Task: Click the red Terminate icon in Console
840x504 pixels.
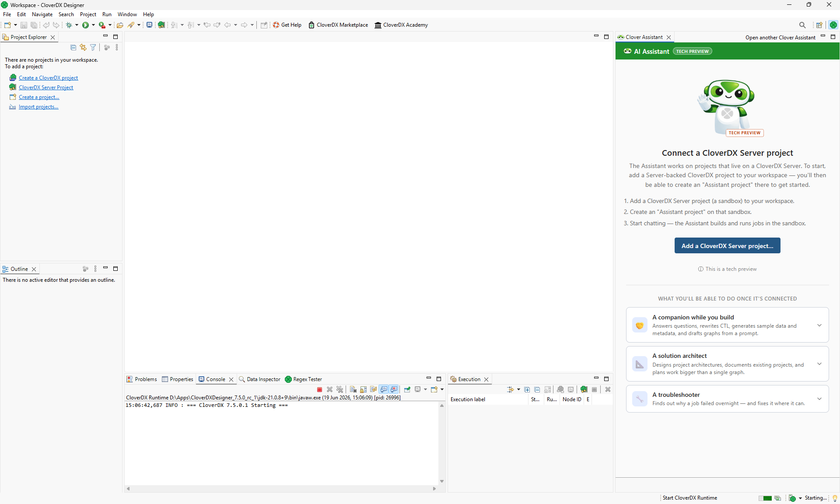Action: pos(319,389)
